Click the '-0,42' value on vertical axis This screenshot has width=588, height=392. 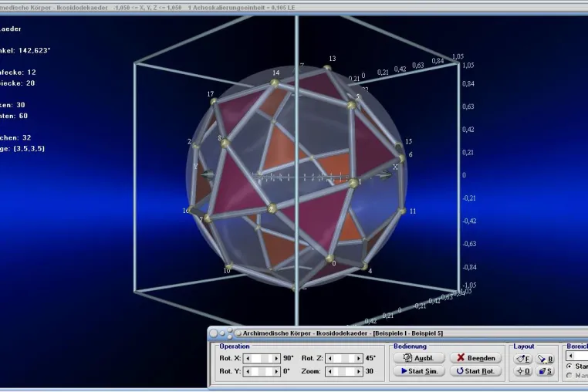468,221
